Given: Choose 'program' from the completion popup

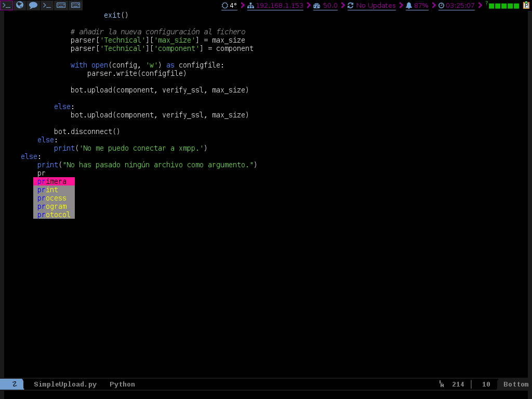Looking at the screenshot, I should pos(54,206).
